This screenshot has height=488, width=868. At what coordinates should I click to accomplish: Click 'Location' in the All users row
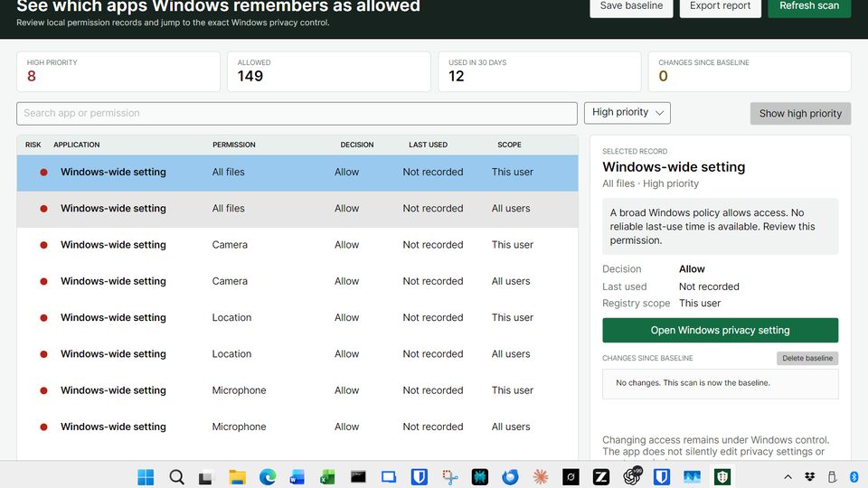(x=231, y=354)
